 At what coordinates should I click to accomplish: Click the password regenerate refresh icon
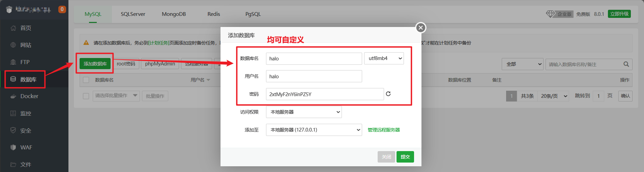(x=388, y=94)
